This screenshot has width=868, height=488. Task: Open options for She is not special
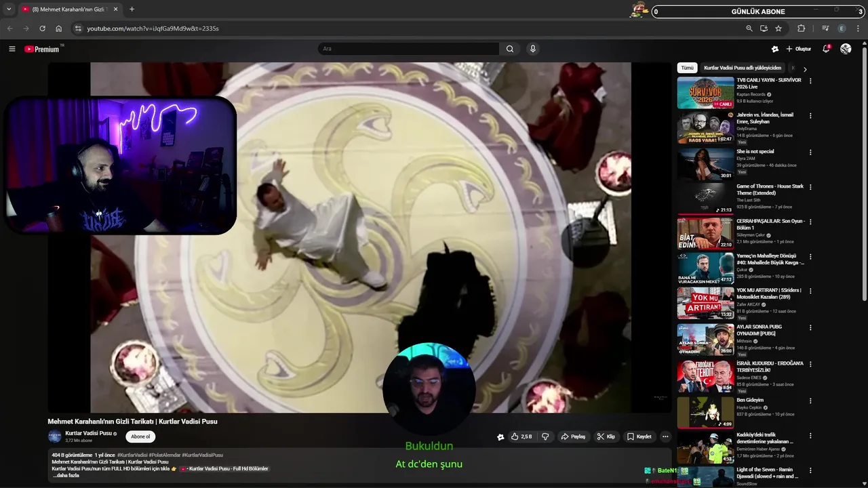(810, 152)
